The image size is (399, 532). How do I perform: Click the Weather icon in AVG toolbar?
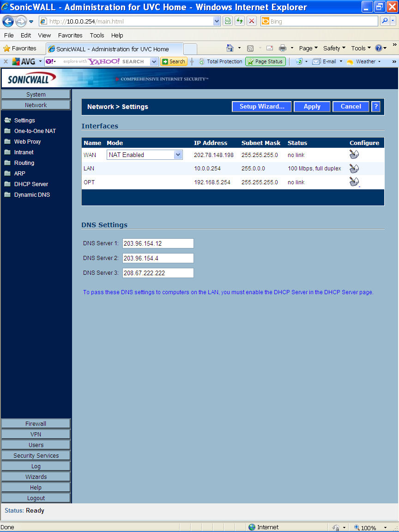pos(350,61)
